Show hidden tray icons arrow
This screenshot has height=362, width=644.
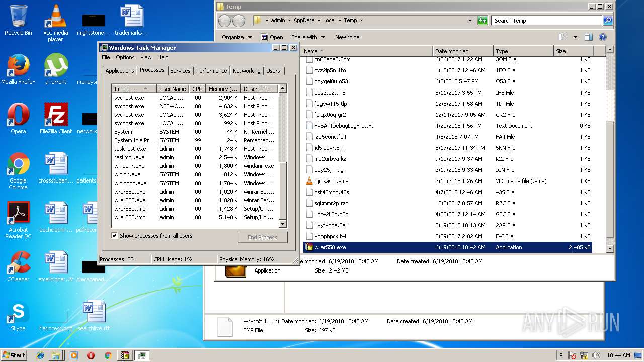tap(561, 355)
